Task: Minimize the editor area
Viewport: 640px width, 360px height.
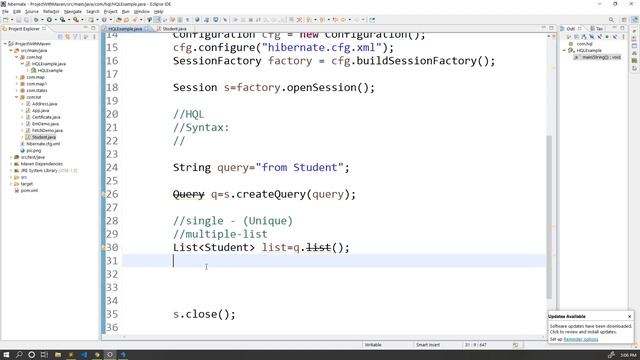Action: tap(543, 28)
